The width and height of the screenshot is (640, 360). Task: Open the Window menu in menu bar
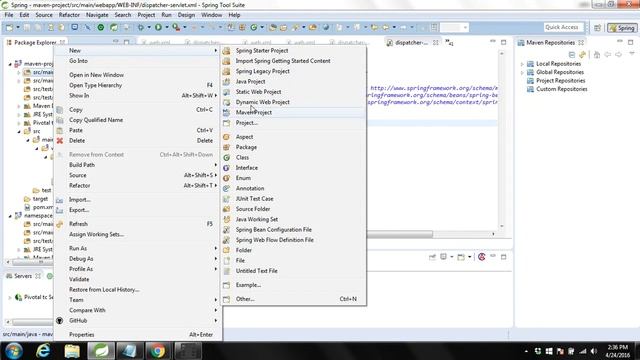pos(211,15)
